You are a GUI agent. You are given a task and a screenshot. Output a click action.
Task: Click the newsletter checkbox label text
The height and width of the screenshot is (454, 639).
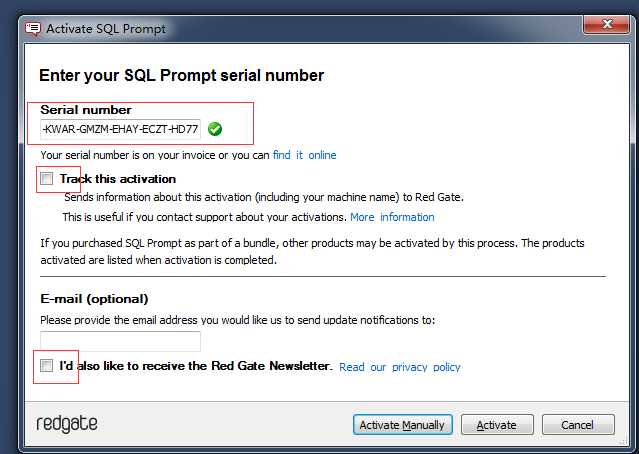point(195,366)
